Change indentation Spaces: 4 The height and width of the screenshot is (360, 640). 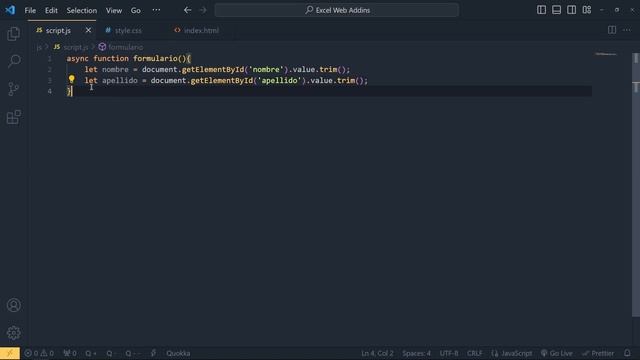click(416, 353)
